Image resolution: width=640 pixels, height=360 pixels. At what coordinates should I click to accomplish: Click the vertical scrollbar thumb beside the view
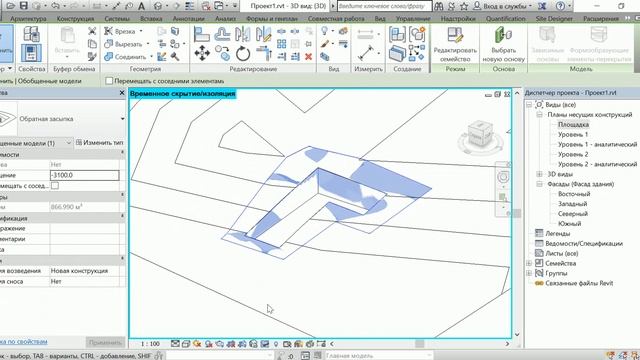(x=517, y=213)
